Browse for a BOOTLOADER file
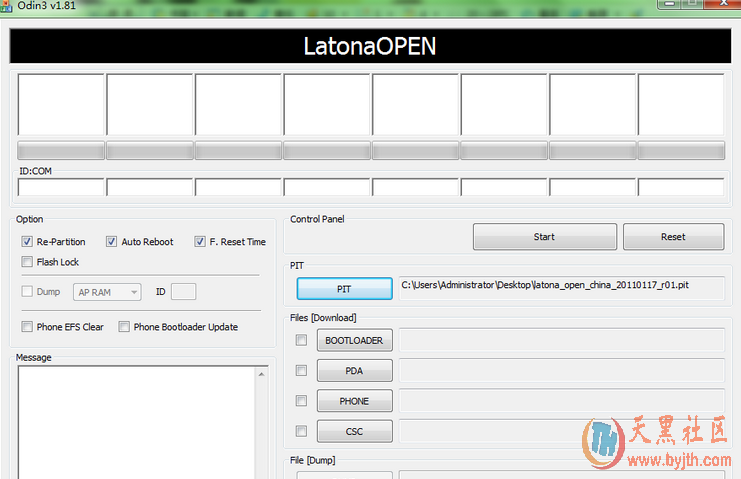Image resolution: width=741 pixels, height=479 pixels. (x=354, y=341)
